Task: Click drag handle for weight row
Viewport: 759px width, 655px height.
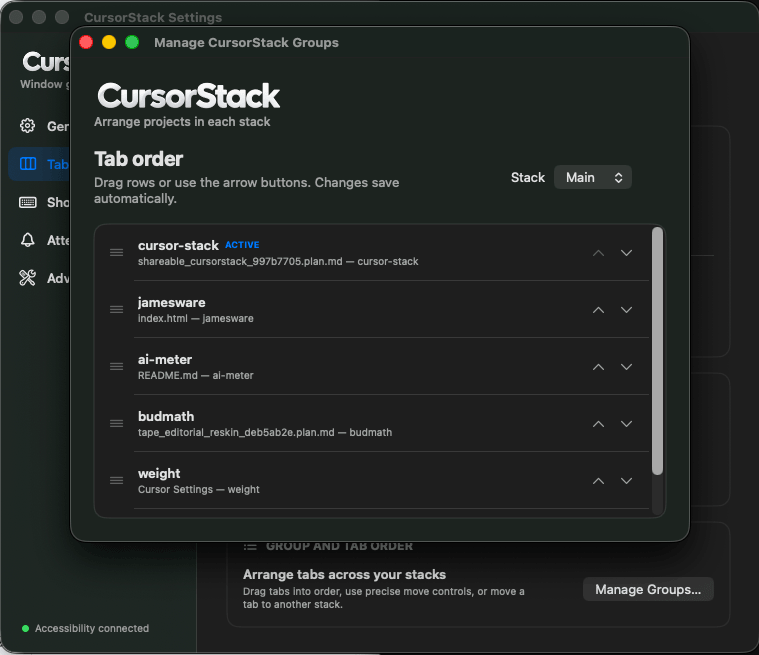Action: point(116,481)
